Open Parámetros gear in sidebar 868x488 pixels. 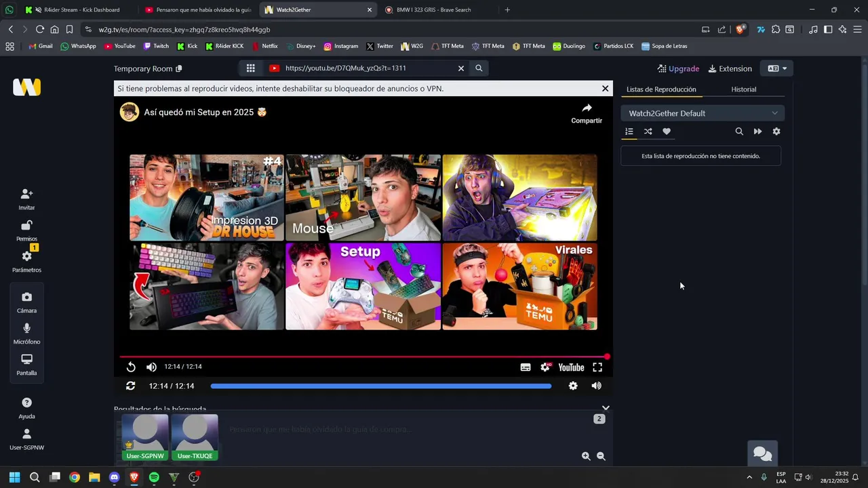[26, 256]
